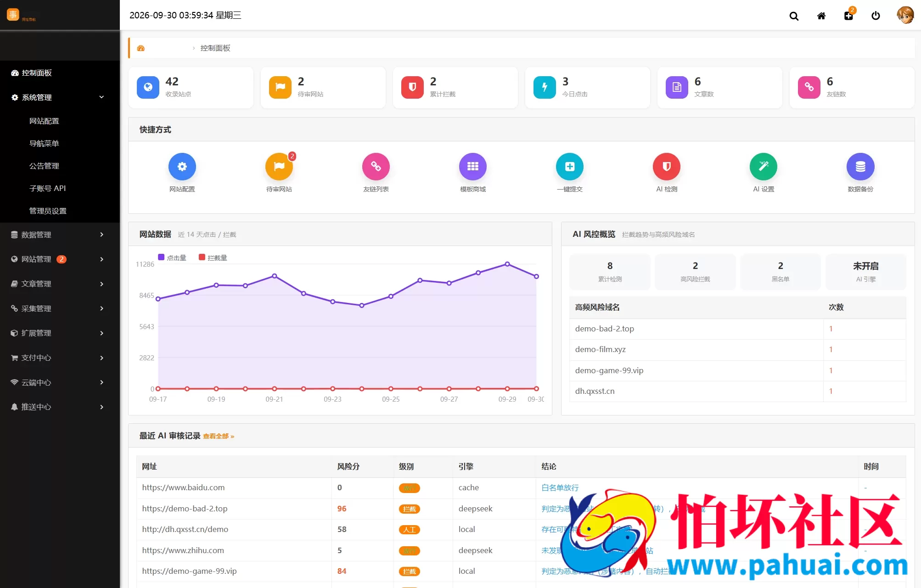This screenshot has height=588, width=921.
Task: Expand the 网站管理 sidebar menu
Action: pos(60,259)
